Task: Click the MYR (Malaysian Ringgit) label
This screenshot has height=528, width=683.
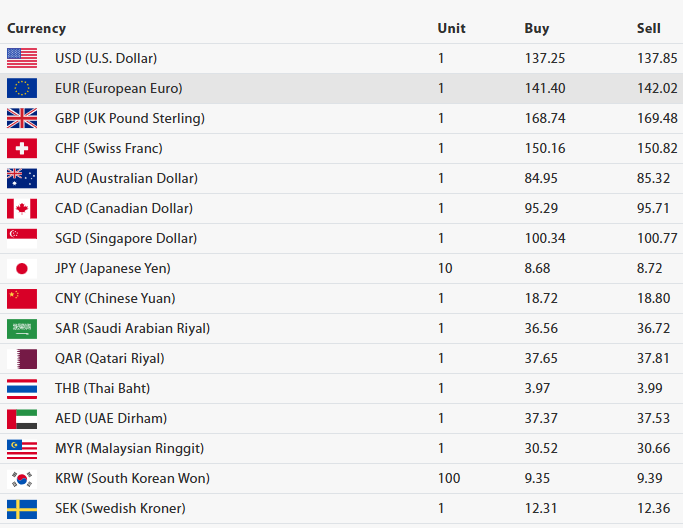Action: click(x=129, y=448)
